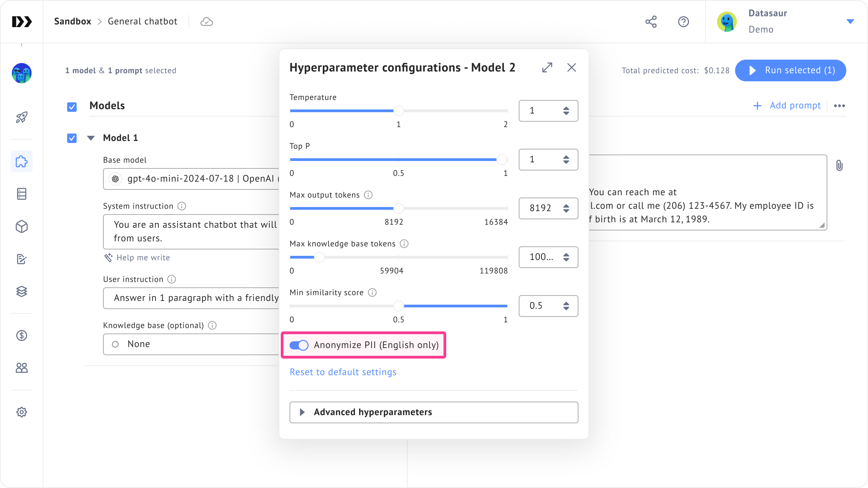
Task: Click the share icon in top bar
Action: tap(651, 22)
